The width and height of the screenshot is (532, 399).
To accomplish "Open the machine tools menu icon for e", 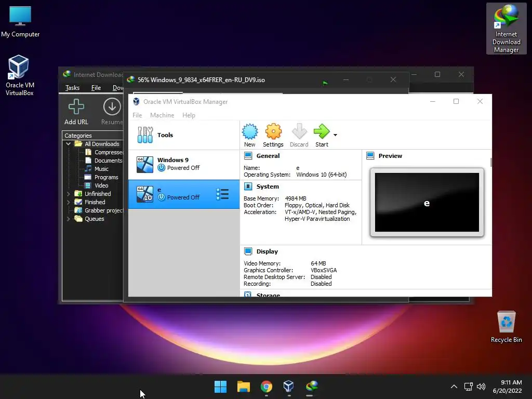I will (x=222, y=194).
